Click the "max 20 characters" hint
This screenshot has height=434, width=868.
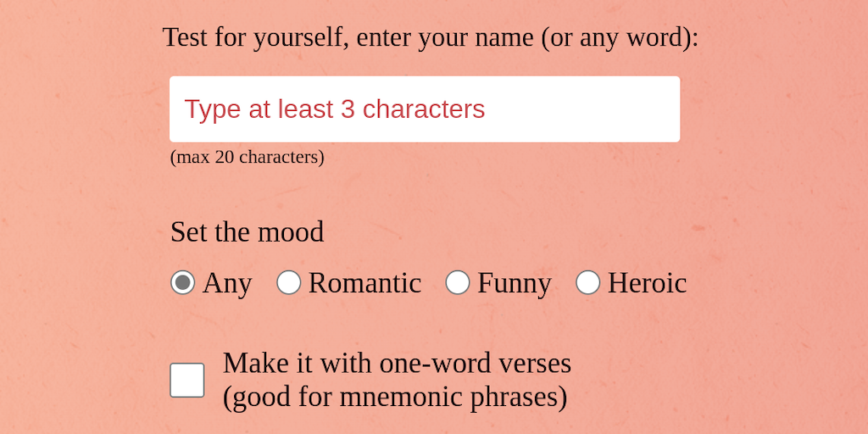tap(247, 157)
